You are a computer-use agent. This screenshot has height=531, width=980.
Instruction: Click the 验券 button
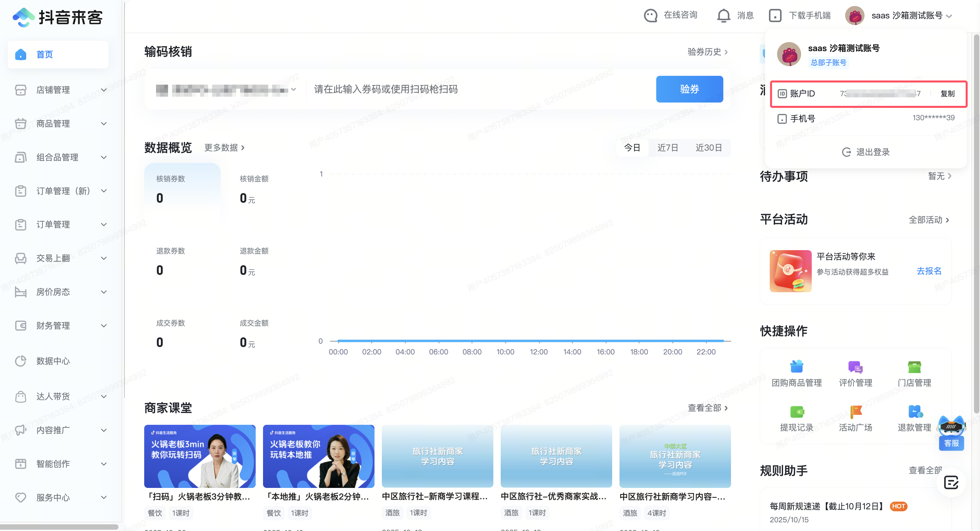point(689,89)
